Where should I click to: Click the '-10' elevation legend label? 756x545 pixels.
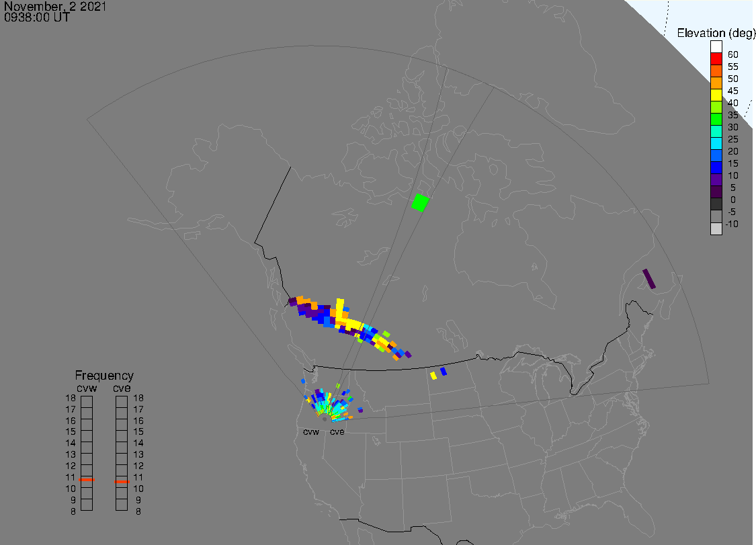[x=732, y=224]
